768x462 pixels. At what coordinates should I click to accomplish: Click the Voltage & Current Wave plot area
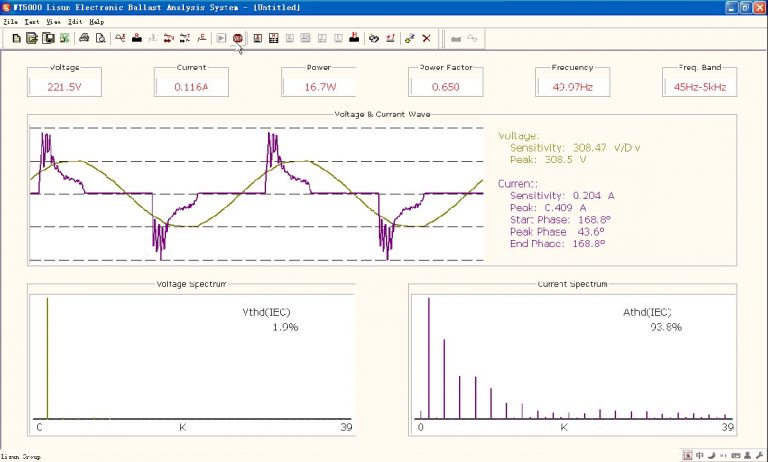pos(257,194)
